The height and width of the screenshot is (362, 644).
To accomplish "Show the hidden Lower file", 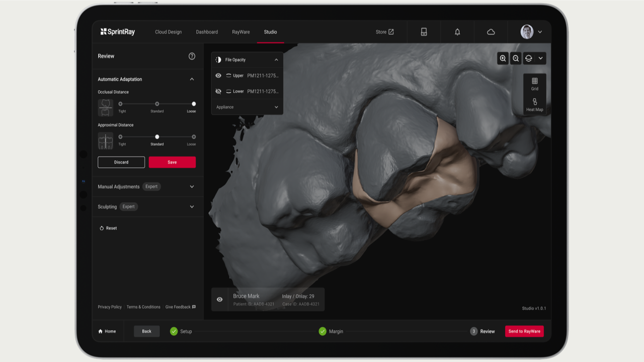I will coord(218,92).
